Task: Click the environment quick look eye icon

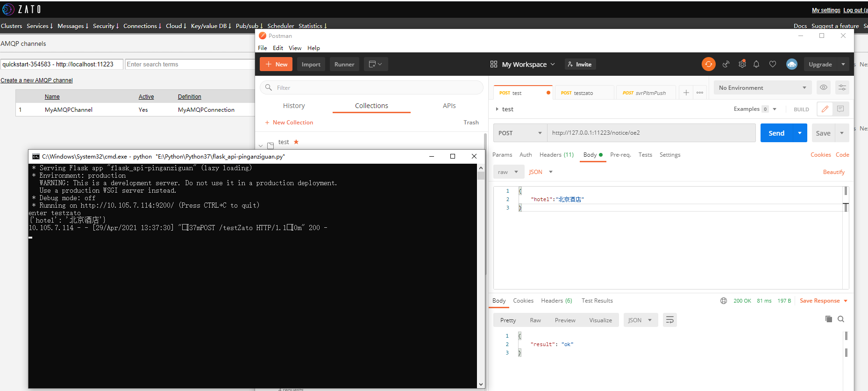Action: (824, 87)
